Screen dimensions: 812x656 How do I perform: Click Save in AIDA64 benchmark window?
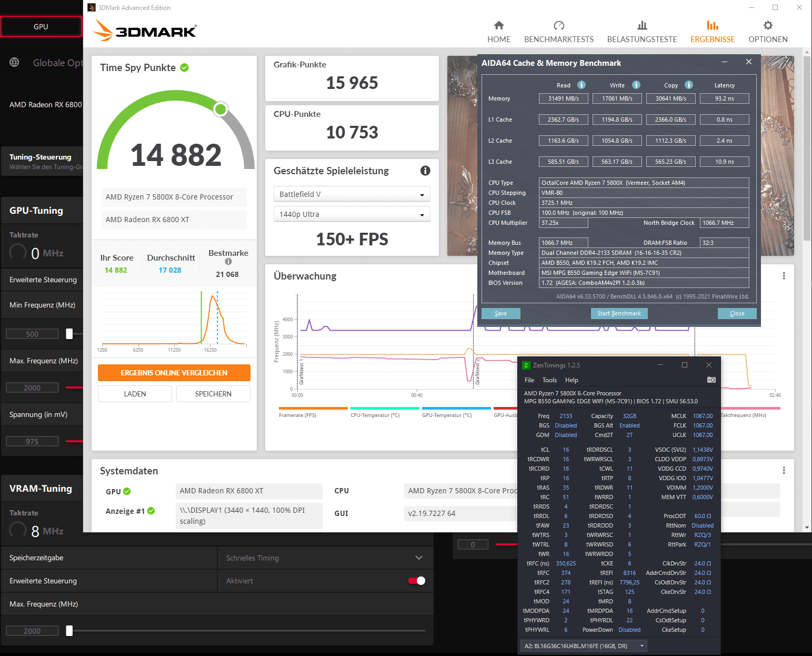[501, 313]
